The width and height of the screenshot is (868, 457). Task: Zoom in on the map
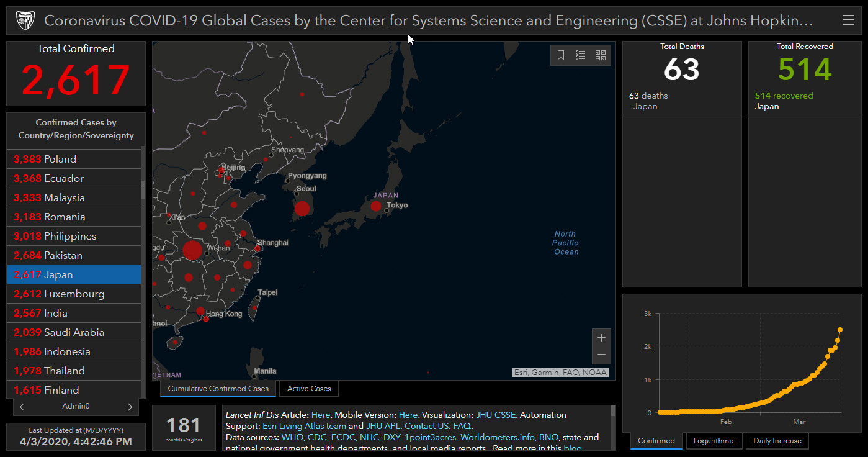[x=601, y=338]
